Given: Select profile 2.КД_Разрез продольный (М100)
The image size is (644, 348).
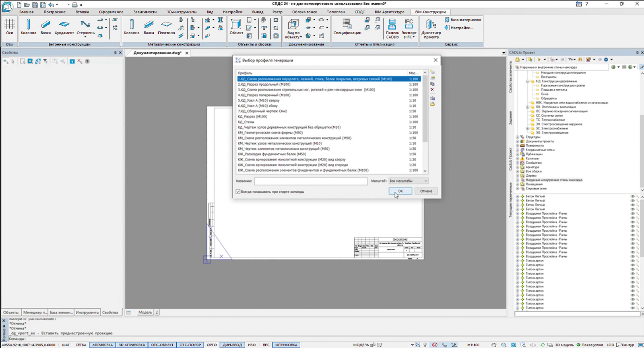Looking at the screenshot, I should click(x=329, y=84).
